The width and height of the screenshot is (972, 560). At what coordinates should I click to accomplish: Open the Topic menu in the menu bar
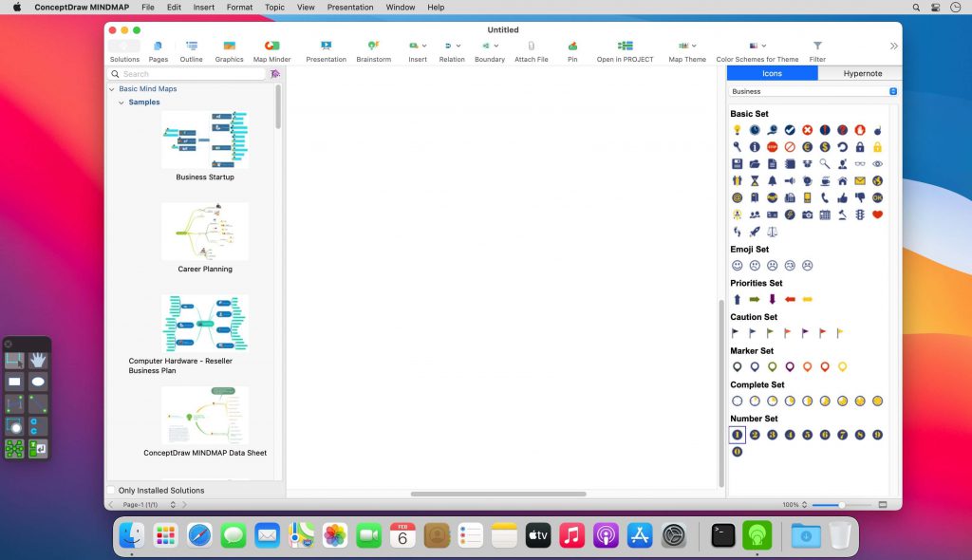[274, 7]
